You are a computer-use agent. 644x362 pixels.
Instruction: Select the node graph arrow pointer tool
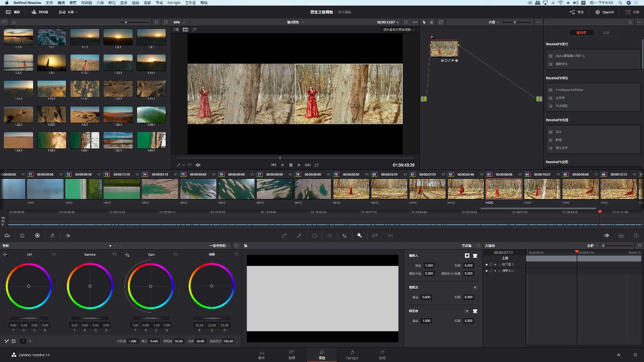424,22
